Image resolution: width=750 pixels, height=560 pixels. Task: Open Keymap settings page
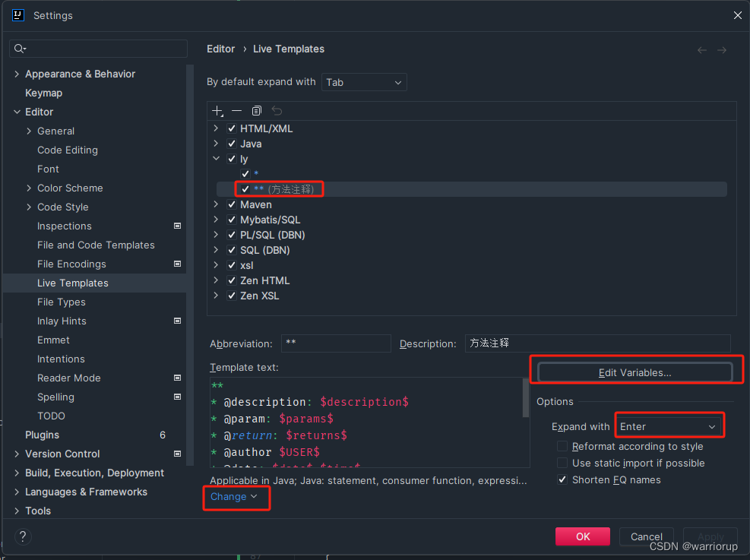[43, 93]
